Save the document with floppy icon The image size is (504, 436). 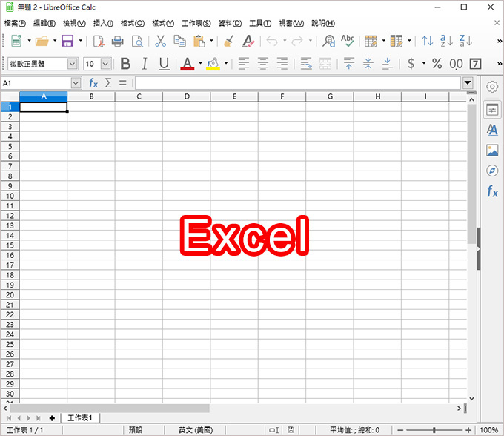point(67,41)
